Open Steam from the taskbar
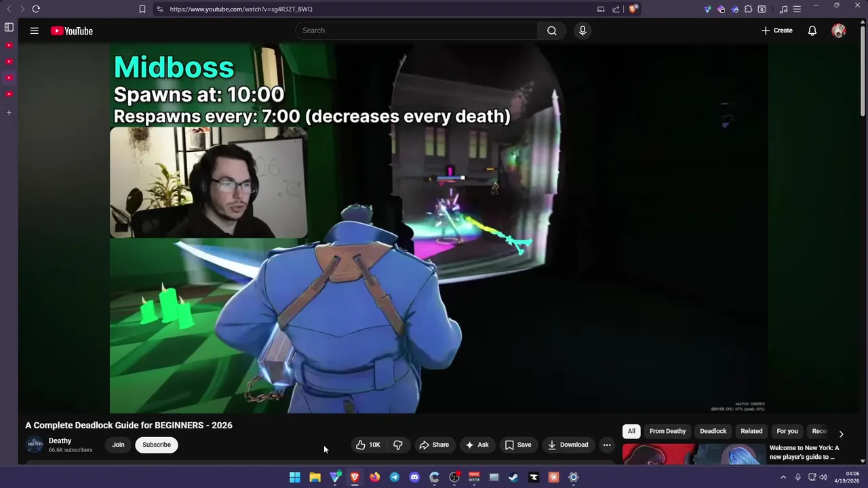Screen dimensions: 868x488 pos(513,477)
